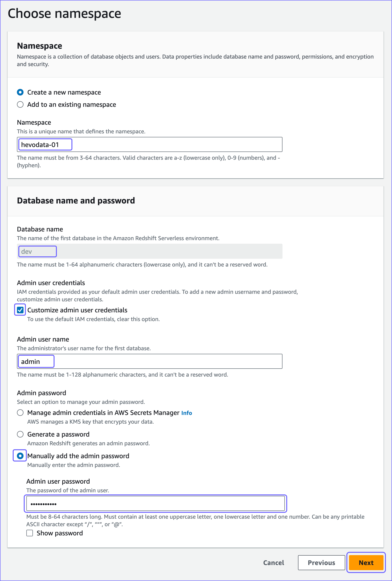
Task: Click the "Choose namespace" page title
Action: click(64, 13)
